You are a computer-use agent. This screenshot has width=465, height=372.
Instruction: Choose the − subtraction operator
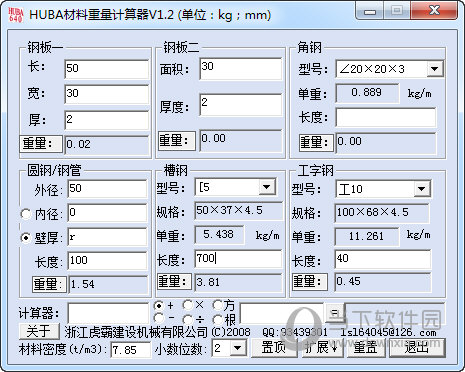159,318
